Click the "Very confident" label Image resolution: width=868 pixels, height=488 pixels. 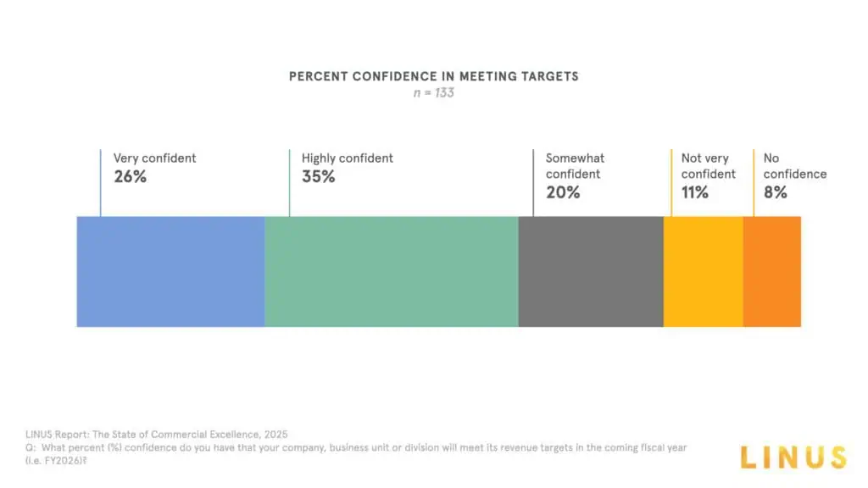(x=154, y=158)
